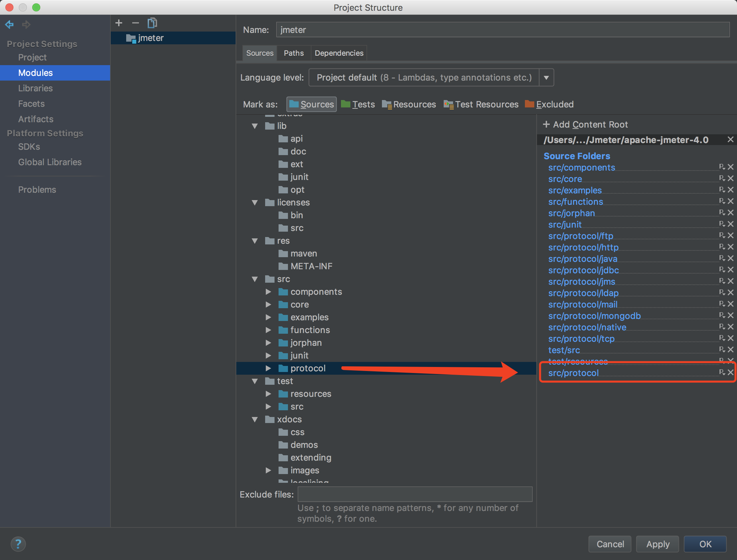The height and width of the screenshot is (560, 737).
Task: Toggle Mark as Sources button
Action: [311, 104]
